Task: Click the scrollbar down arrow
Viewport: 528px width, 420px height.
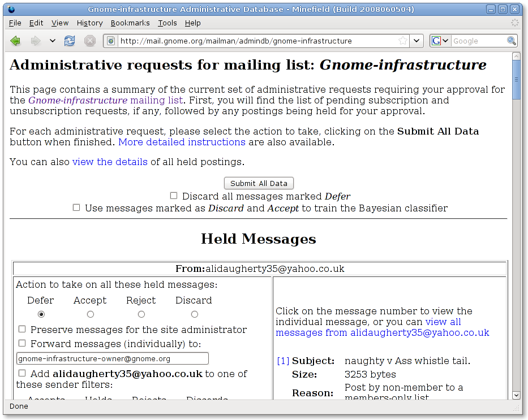Action: [x=516, y=395]
